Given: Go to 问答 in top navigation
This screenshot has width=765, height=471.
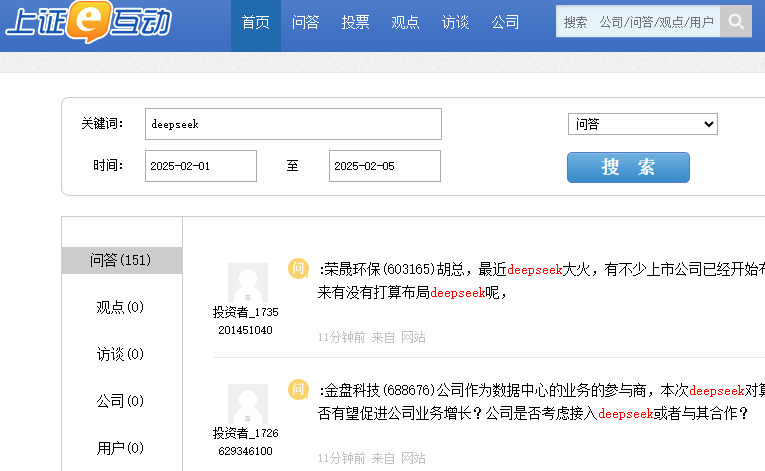Looking at the screenshot, I should point(305,22).
